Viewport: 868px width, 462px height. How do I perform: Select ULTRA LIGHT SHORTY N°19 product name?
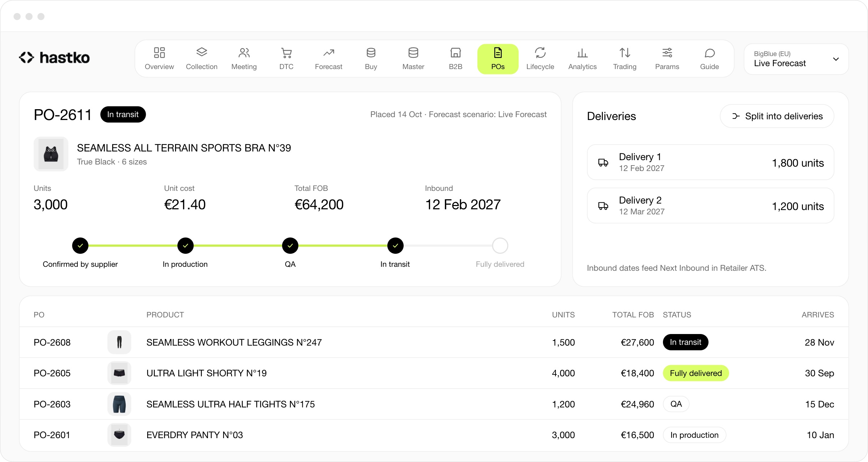pos(207,373)
